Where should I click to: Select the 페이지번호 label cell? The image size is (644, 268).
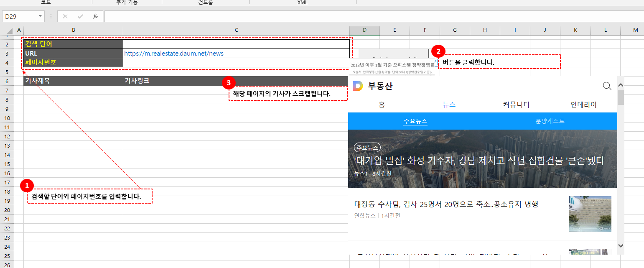pos(73,62)
